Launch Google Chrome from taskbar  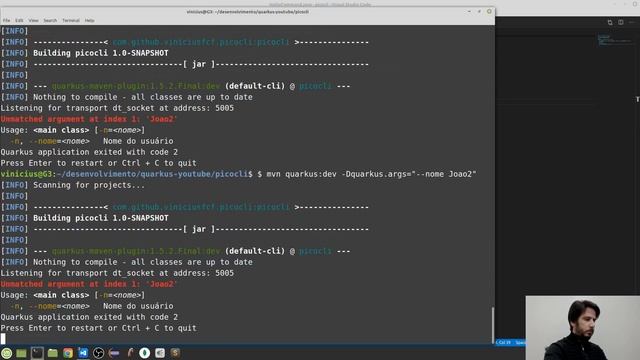tap(68, 353)
